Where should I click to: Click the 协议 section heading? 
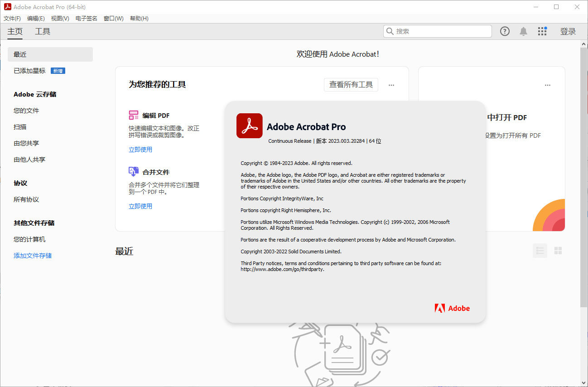[20, 183]
